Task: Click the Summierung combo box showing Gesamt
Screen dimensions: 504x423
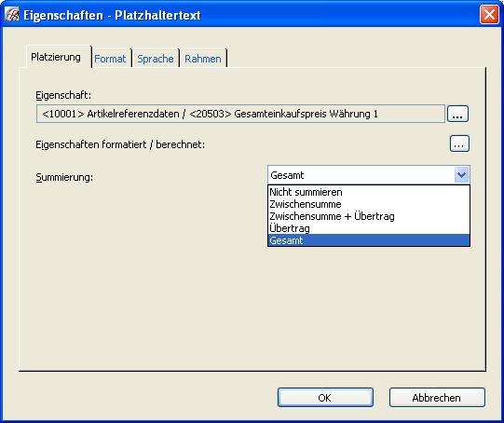Action: pyautogui.click(x=369, y=175)
